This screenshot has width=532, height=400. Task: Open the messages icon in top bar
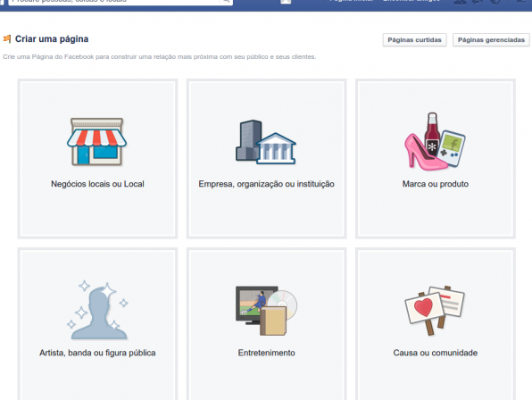coord(478,2)
